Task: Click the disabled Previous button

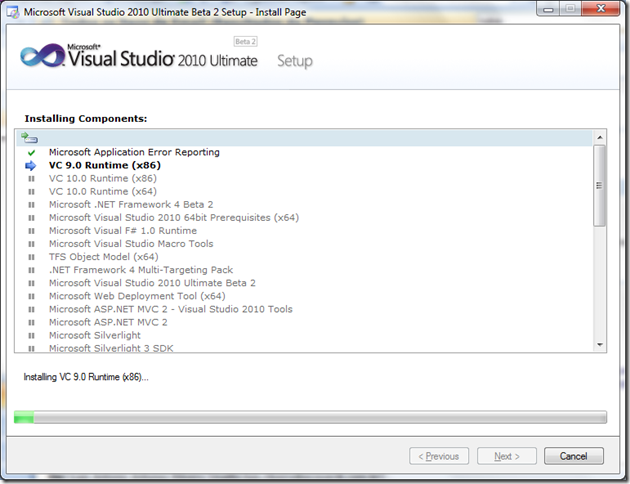Action: [439, 456]
